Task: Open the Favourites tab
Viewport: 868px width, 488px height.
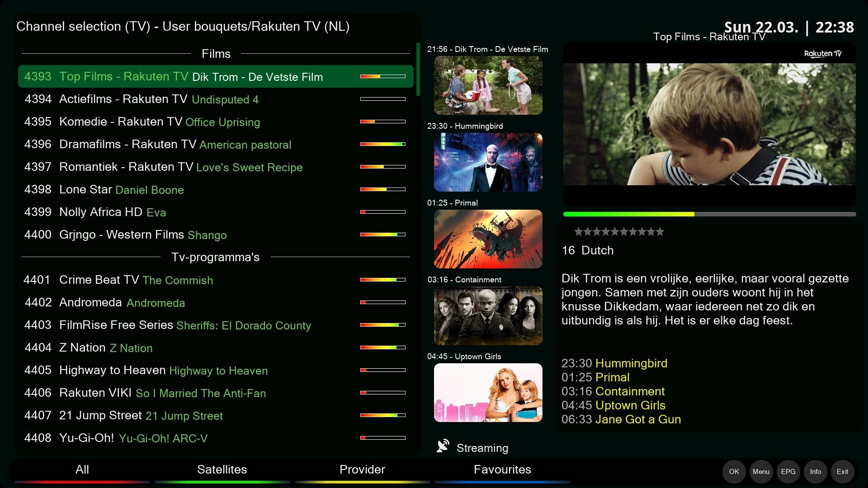Action: click(502, 469)
